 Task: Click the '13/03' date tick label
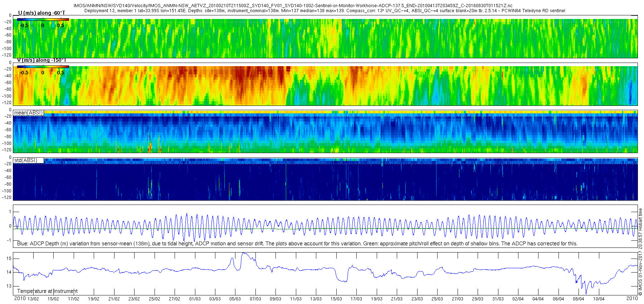pyautogui.click(x=316, y=299)
